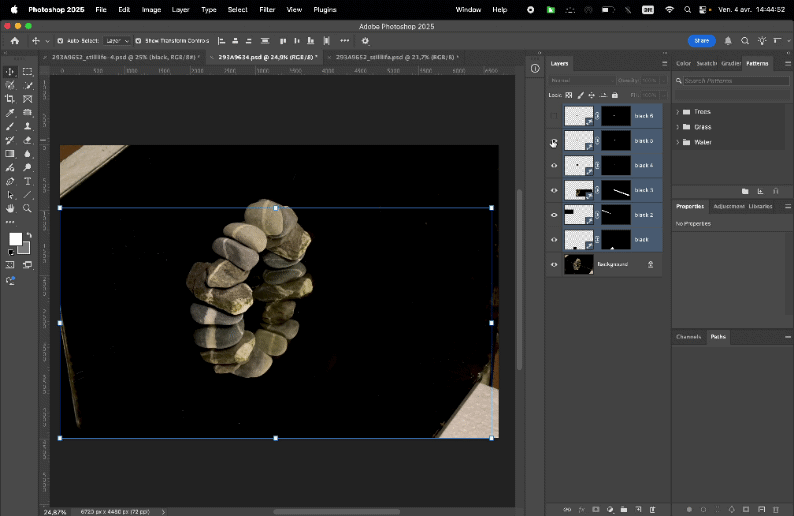The height and width of the screenshot is (516, 794).
Task: Create new adjustment layer icon
Action: [610, 509]
